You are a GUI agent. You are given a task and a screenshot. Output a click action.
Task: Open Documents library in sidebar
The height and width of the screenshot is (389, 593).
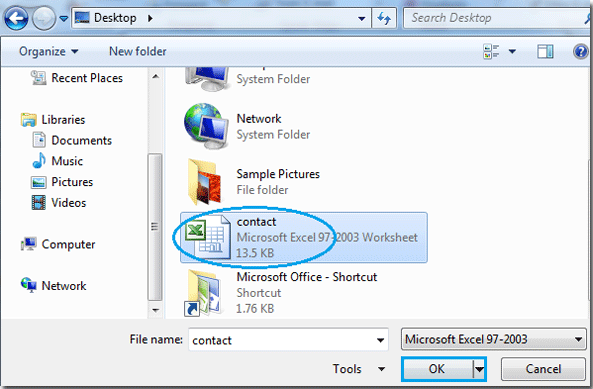pos(81,140)
